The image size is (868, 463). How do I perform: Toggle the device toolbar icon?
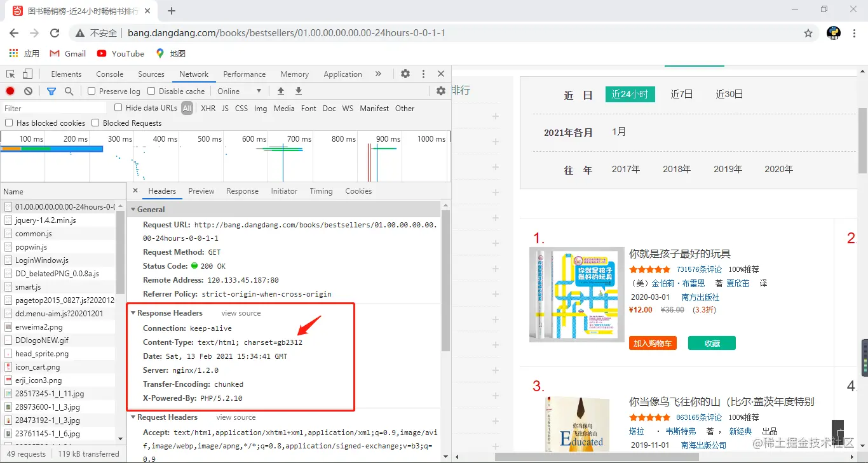click(28, 74)
